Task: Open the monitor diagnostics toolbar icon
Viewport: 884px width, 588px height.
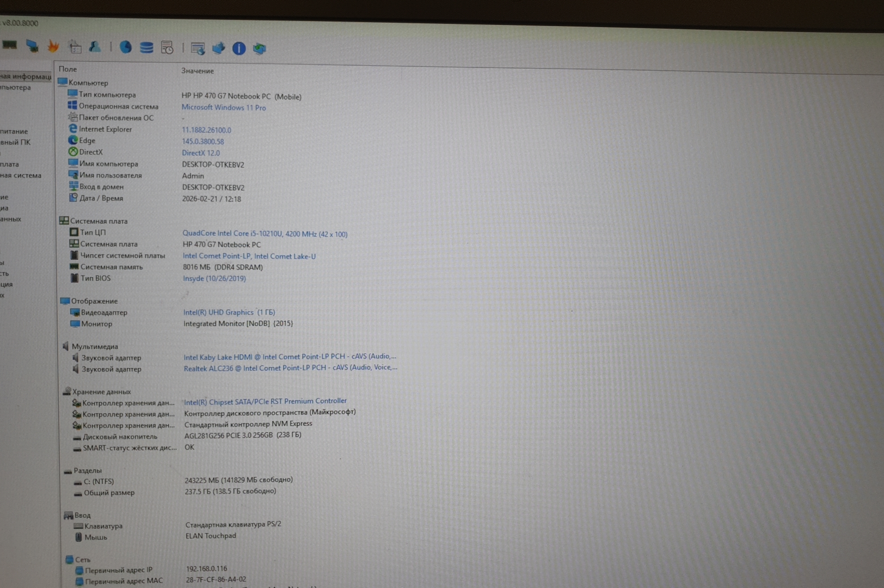Action: (x=32, y=46)
